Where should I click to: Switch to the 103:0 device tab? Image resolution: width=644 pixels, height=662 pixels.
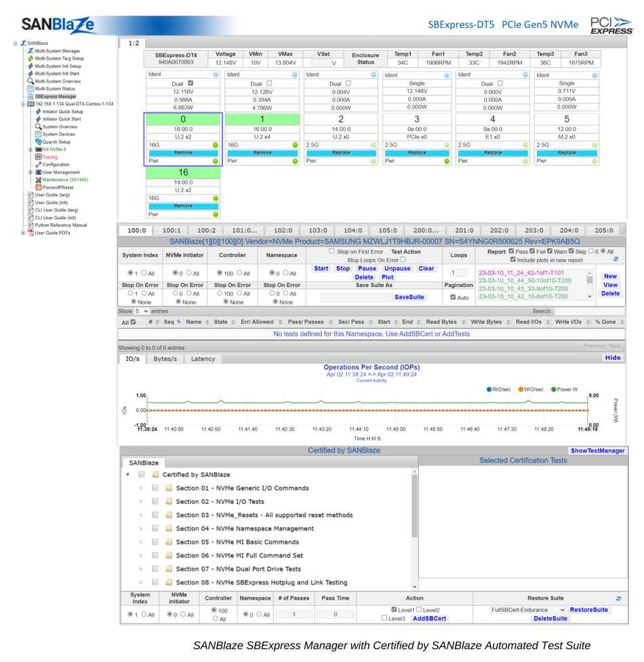tap(318, 231)
